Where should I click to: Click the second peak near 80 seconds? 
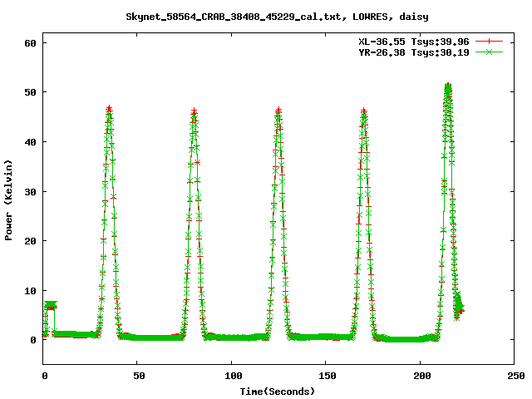tap(194, 111)
